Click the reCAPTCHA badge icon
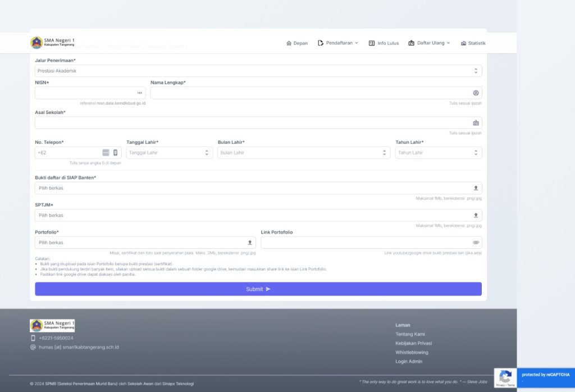Viewport: 575px width, 392px height. pyautogui.click(x=505, y=377)
